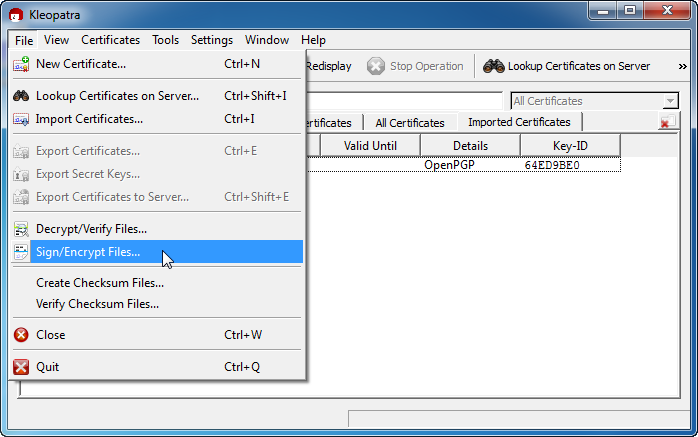The image size is (698, 437).
Task: Click the Import Certificates menu icon
Action: point(21,119)
